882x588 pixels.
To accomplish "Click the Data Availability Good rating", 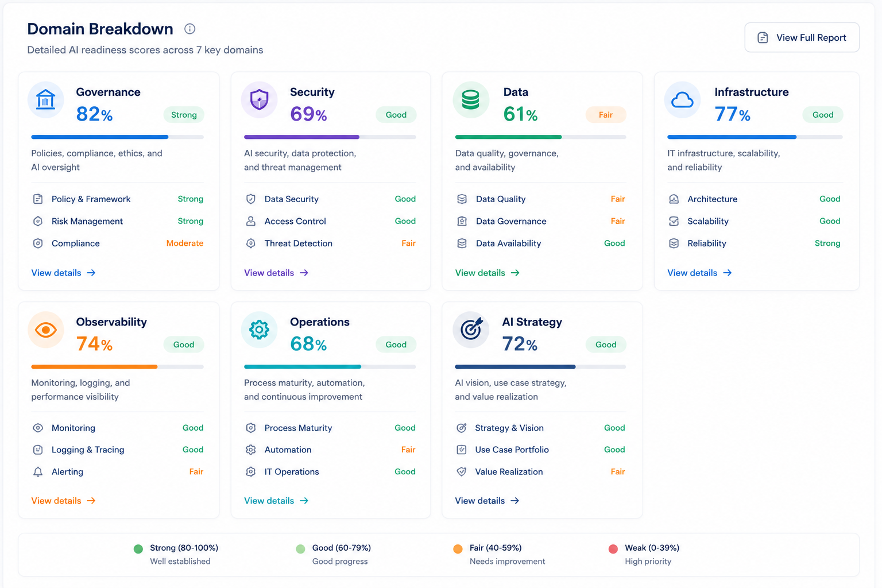I will coord(614,243).
